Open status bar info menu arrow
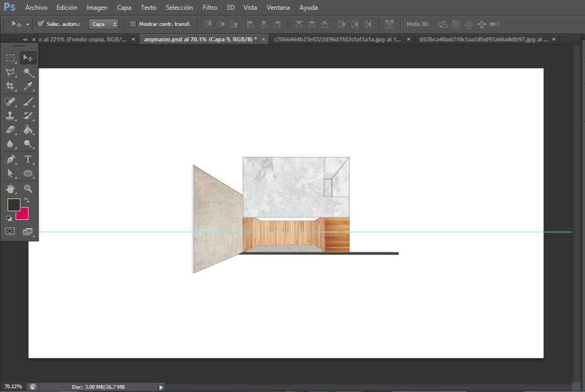The height and width of the screenshot is (392, 585). coord(161,387)
